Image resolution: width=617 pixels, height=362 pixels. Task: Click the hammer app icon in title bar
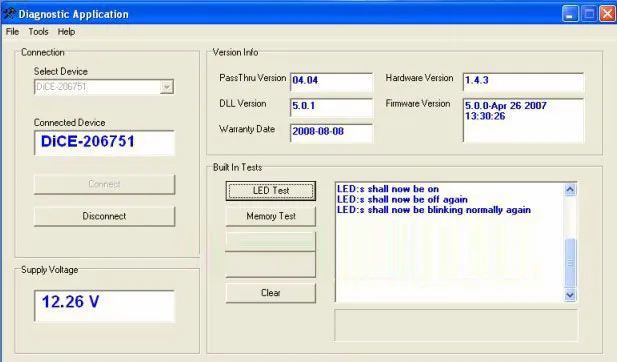(9, 14)
